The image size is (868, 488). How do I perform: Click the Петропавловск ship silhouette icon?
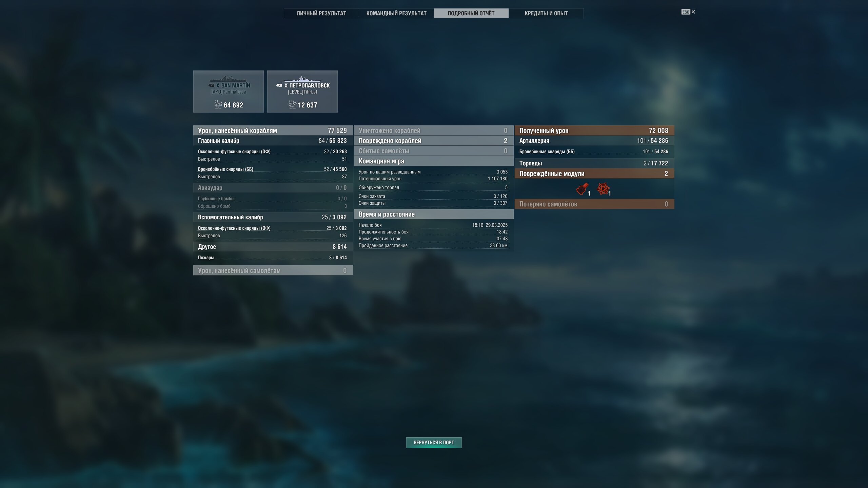click(302, 79)
